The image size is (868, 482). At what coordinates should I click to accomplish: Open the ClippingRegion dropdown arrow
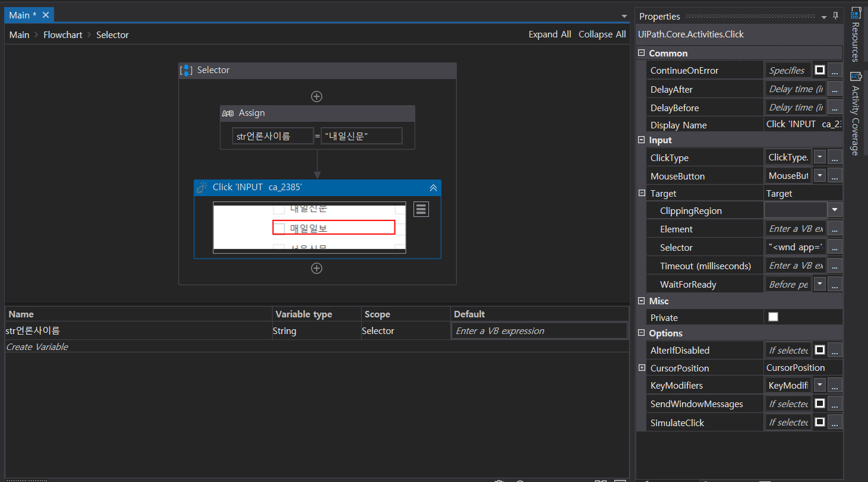[x=835, y=210]
